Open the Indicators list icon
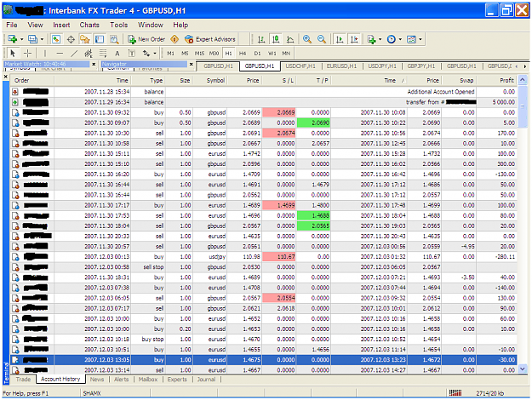The height and width of the screenshot is (400, 532). (x=371, y=39)
